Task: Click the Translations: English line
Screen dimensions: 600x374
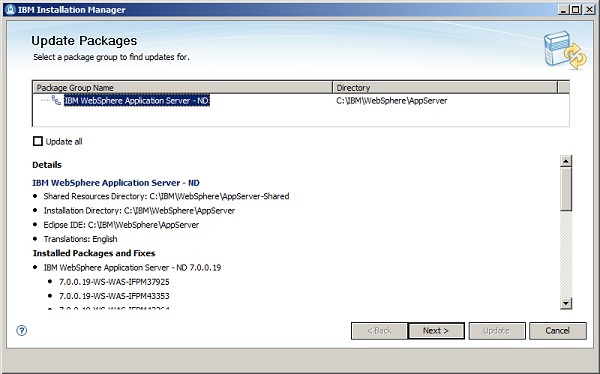Action: point(80,239)
